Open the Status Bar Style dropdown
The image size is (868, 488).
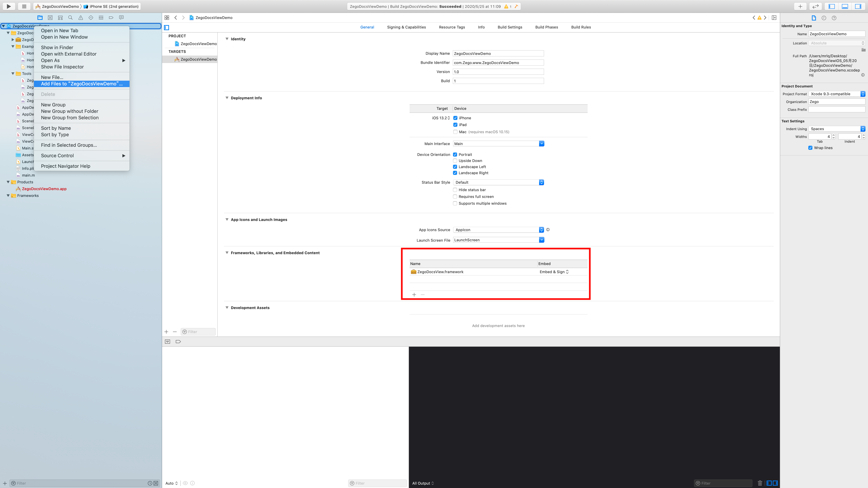tap(498, 182)
